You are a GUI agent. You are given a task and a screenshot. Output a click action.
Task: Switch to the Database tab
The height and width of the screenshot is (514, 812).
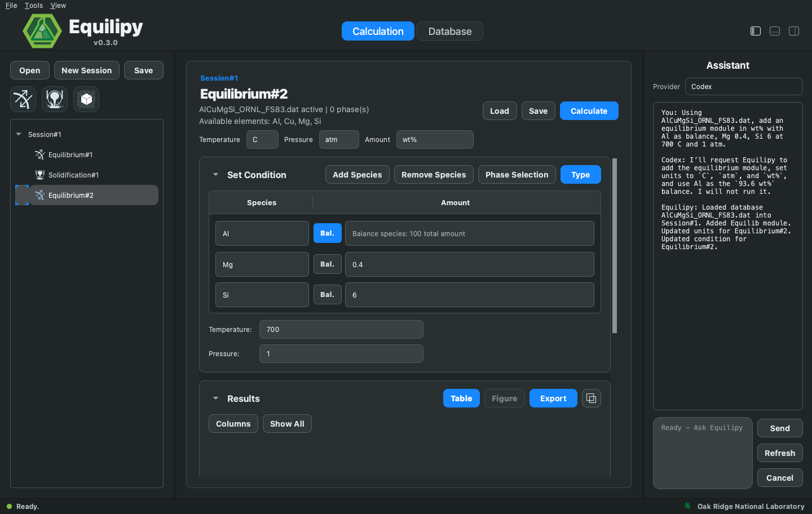(450, 31)
